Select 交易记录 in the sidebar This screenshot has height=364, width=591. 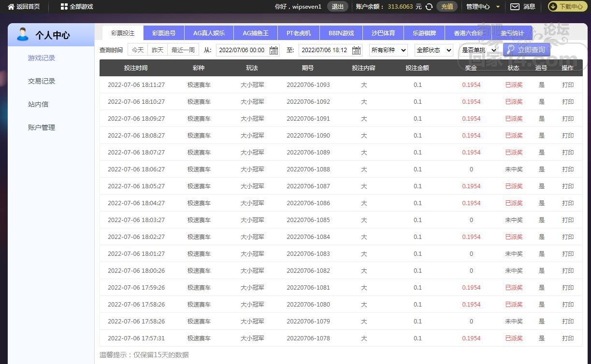click(42, 81)
